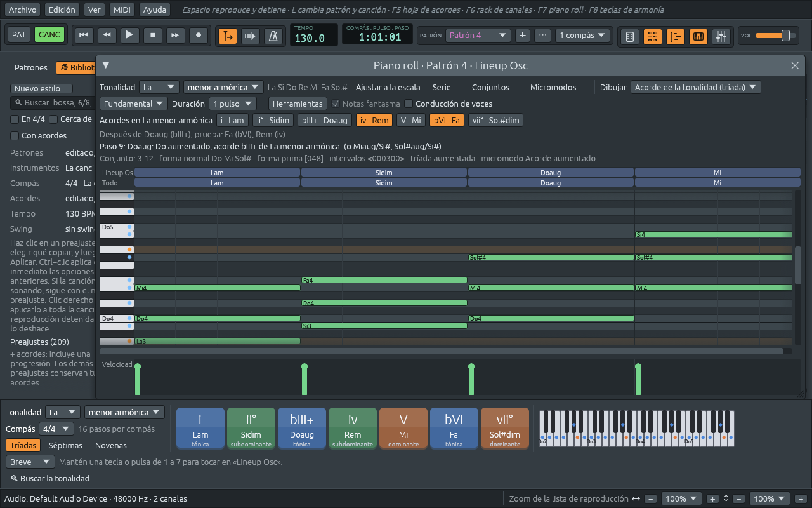Add a new pattern with the plus icon
Viewport: 812px width, 508px height.
[x=522, y=36]
